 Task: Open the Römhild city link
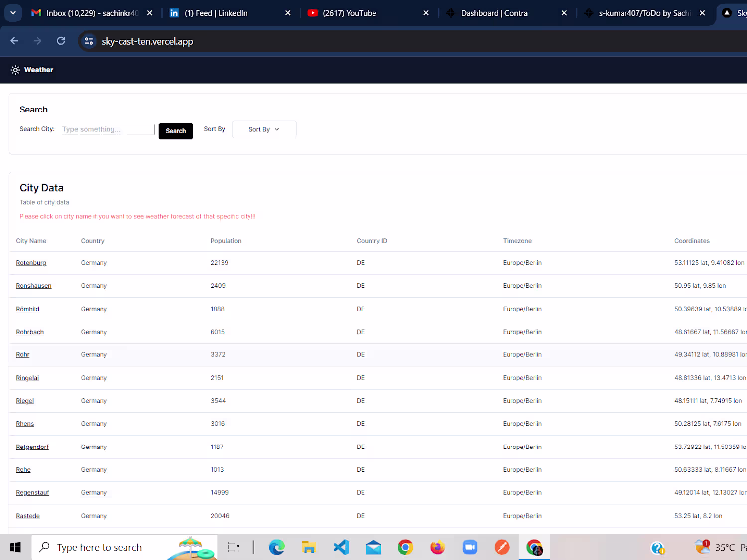pos(27,309)
